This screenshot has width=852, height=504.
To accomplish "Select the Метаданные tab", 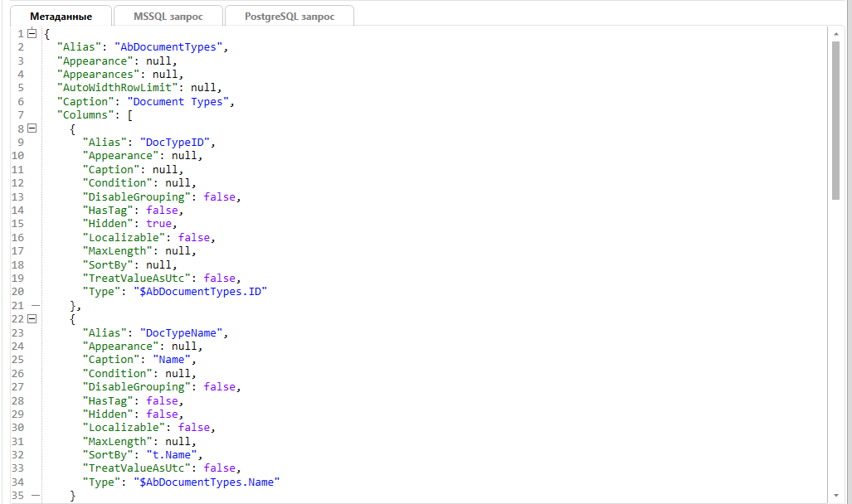I will tap(60, 17).
